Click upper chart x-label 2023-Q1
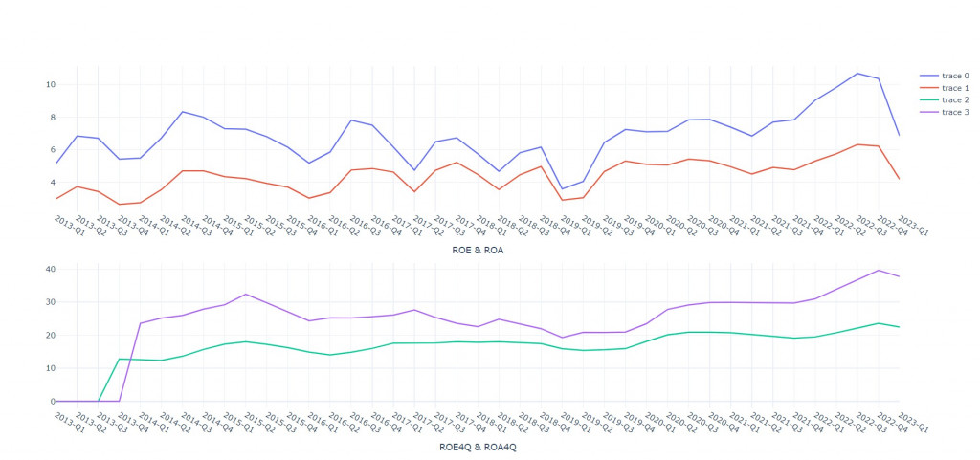Screen dimensions: 980x460 click(914, 226)
